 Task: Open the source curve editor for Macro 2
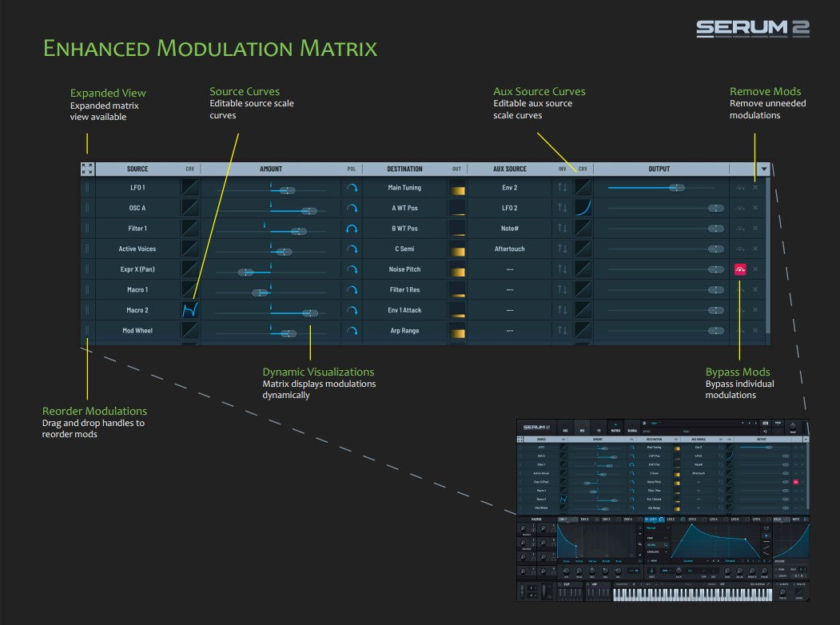click(x=190, y=309)
